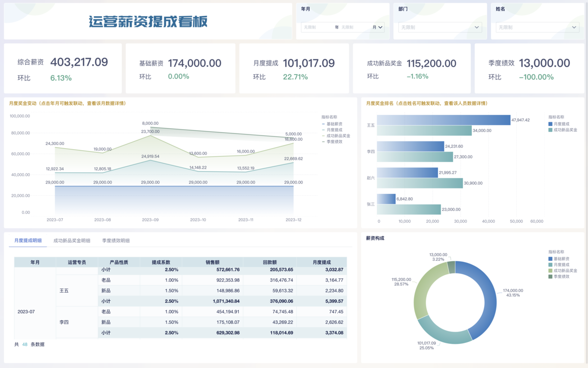Click the year input in 年月 filter
The image size is (588, 368).
click(x=318, y=27)
